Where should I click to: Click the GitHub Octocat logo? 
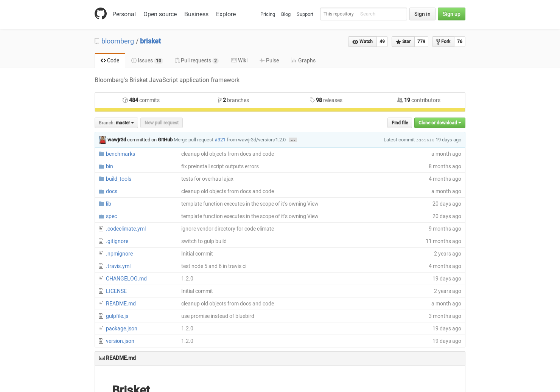[101, 14]
